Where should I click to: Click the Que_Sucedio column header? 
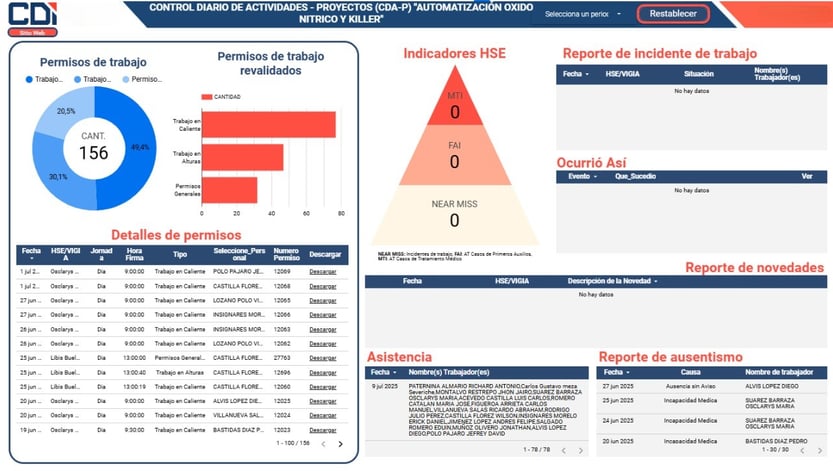pos(635,176)
